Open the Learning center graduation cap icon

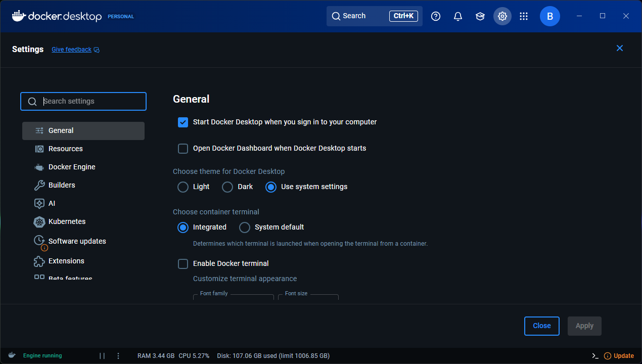coord(480,16)
